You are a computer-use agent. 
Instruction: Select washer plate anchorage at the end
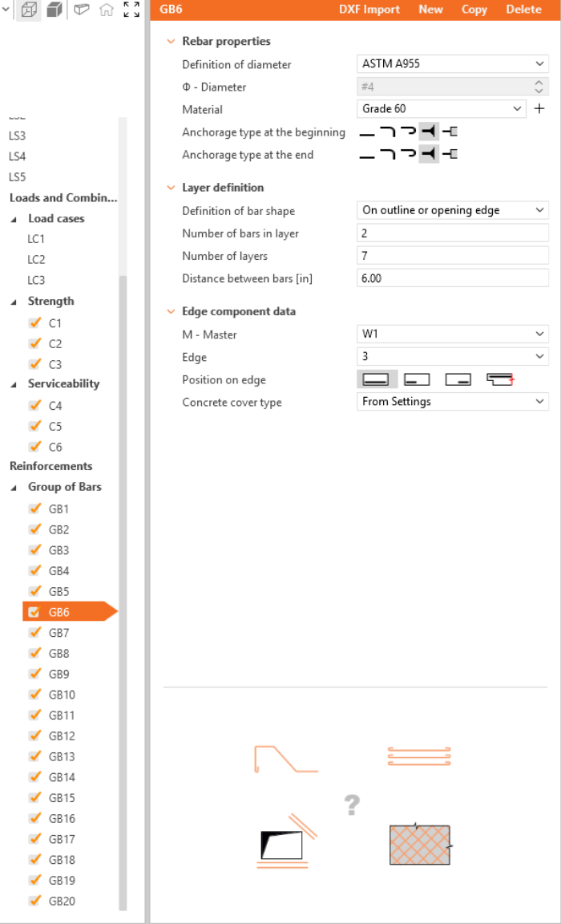click(x=450, y=155)
